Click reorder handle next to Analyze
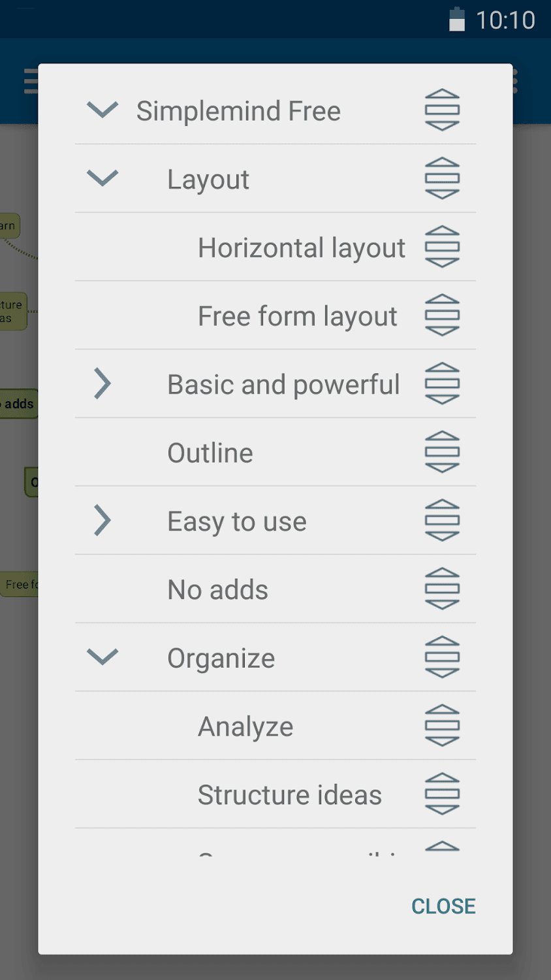551x980 pixels. (x=442, y=726)
